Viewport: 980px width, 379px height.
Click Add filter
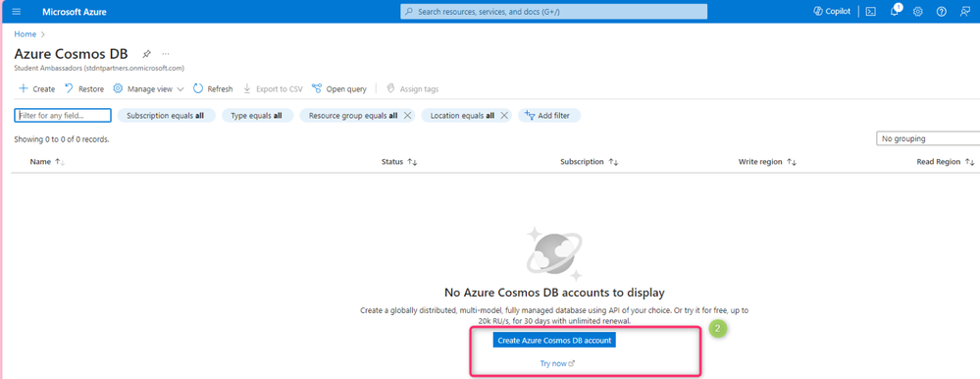coord(549,116)
